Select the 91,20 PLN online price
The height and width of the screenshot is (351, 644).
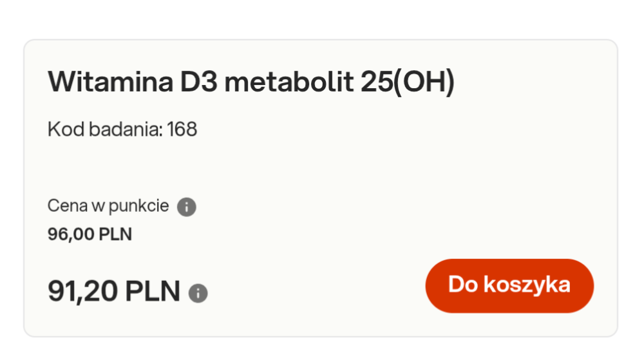tap(114, 292)
